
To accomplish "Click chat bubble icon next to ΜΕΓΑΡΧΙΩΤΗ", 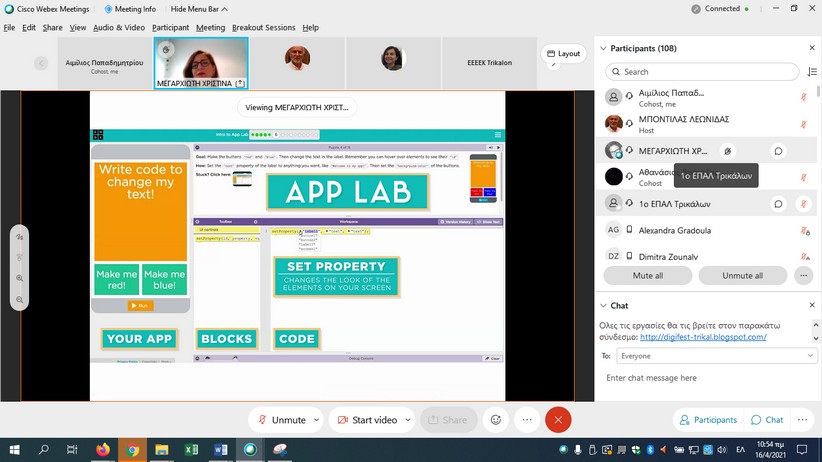I will 778,151.
